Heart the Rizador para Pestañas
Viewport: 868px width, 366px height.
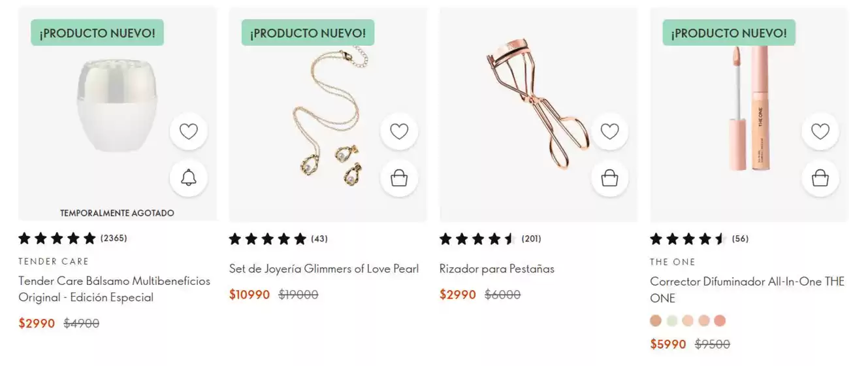coord(609,131)
